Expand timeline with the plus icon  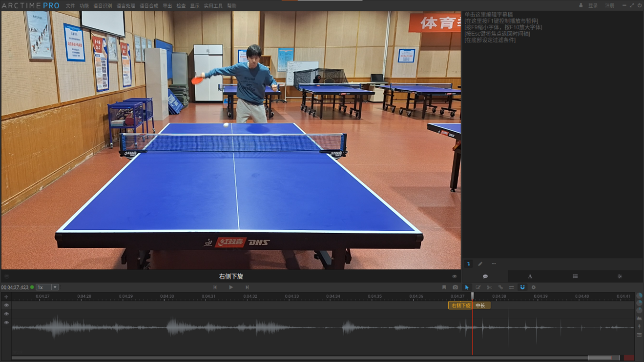pyautogui.click(x=6, y=297)
